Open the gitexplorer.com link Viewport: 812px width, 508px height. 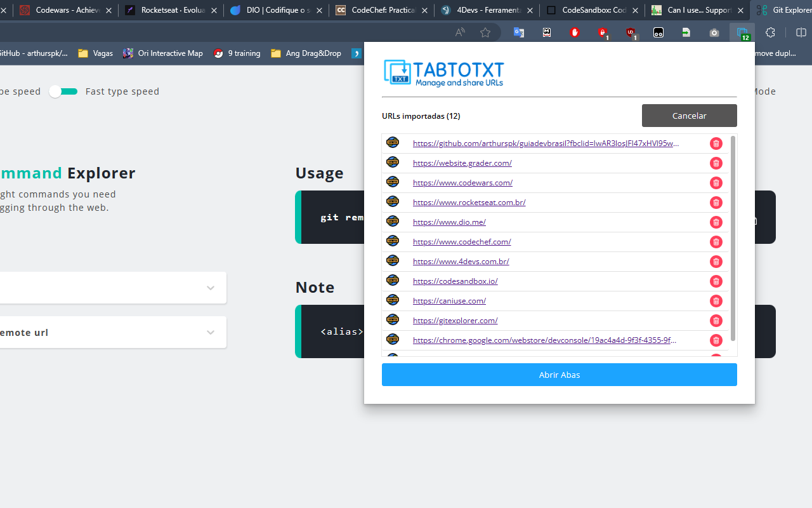pyautogui.click(x=455, y=320)
